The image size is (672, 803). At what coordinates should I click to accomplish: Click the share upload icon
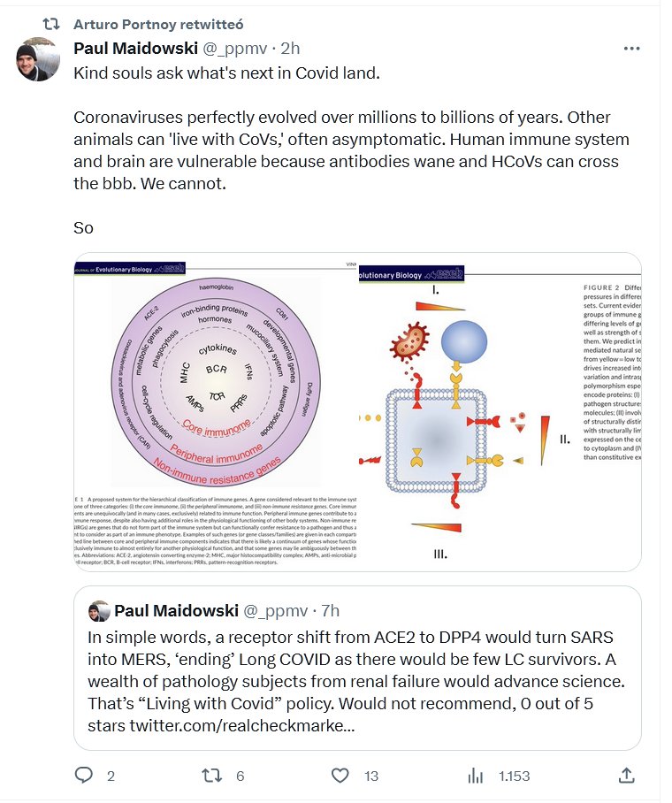626,776
